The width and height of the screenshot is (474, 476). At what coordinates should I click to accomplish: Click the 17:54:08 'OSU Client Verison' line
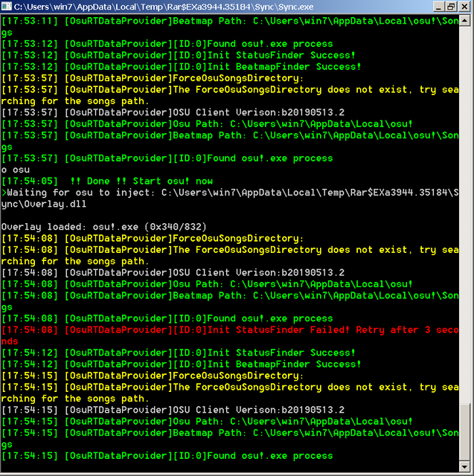click(x=173, y=273)
